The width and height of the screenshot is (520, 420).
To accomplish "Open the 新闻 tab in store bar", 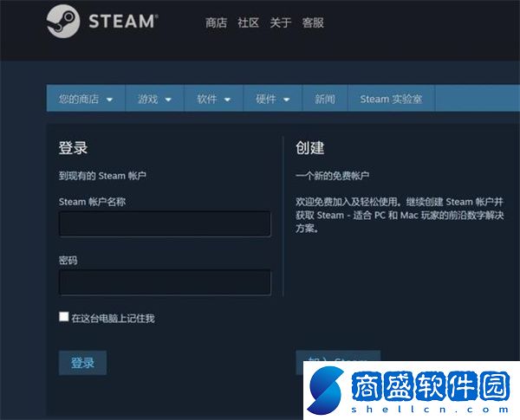I will click(325, 99).
